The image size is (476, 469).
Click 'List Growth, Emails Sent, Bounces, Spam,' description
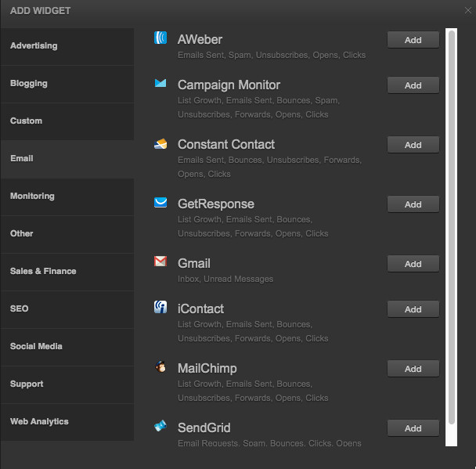click(258, 100)
